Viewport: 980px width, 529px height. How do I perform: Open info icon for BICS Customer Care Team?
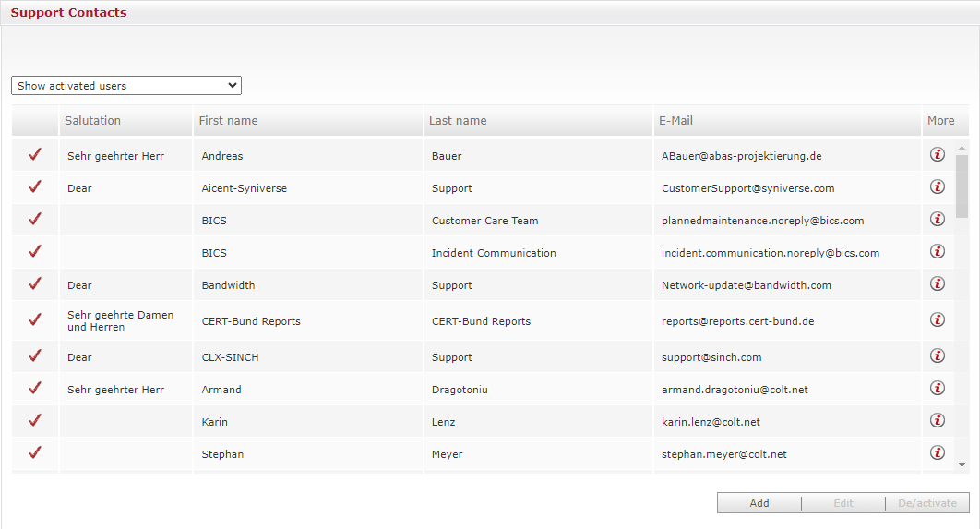point(938,220)
